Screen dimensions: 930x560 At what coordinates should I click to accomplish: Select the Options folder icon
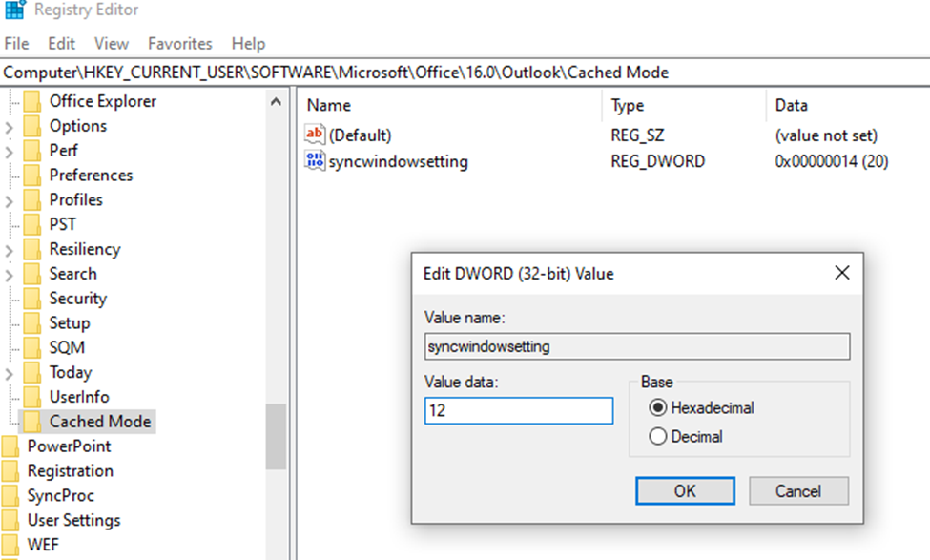coord(32,126)
